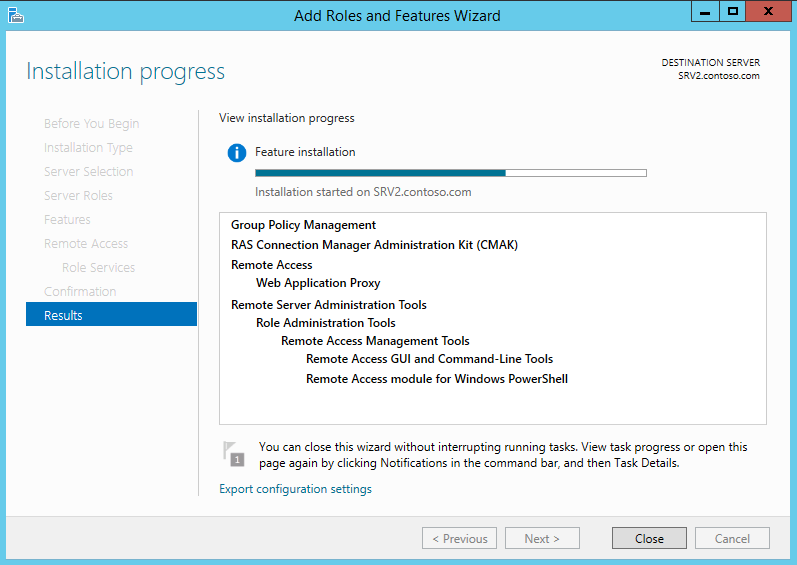Select the Features step in the sidebar
The width and height of the screenshot is (797, 565).
pos(67,219)
